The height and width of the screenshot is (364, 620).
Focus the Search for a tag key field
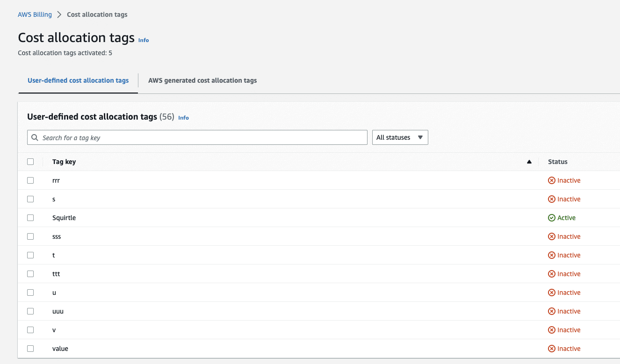tap(197, 137)
